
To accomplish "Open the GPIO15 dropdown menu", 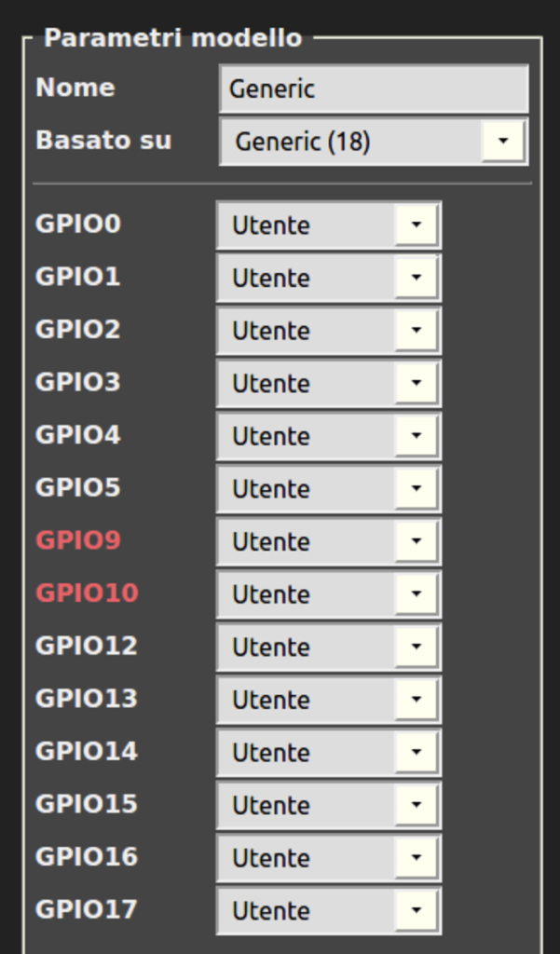I will click(328, 805).
